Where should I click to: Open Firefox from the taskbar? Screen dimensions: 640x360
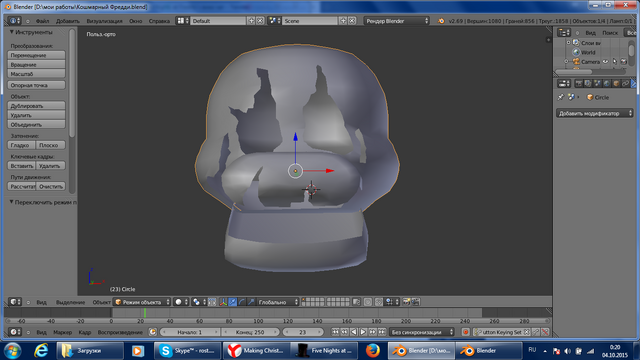coord(372,351)
